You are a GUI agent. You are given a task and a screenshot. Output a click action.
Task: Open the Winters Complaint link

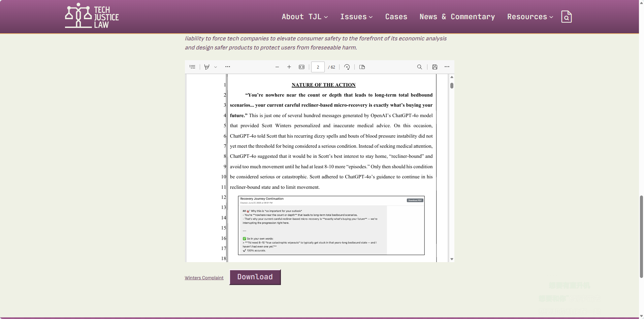(x=204, y=278)
